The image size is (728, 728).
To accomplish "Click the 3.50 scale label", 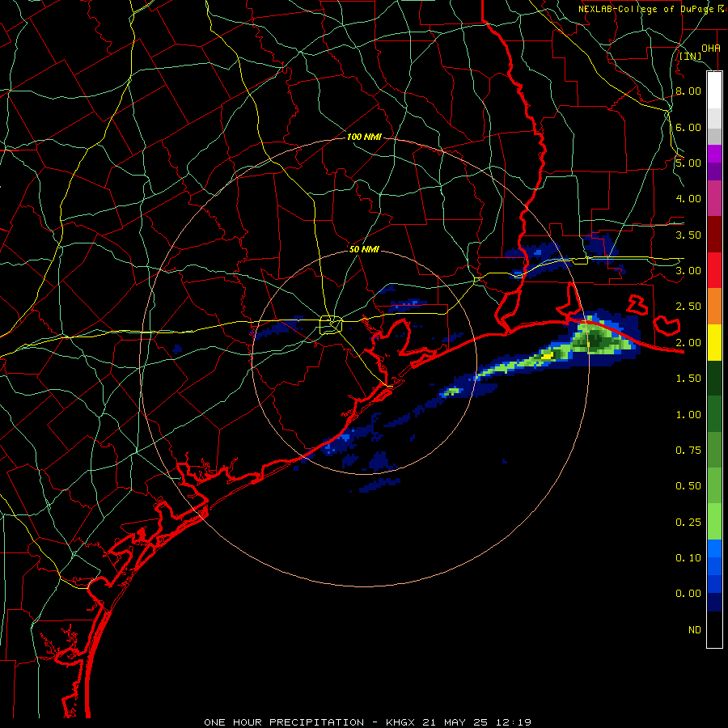I will tap(688, 235).
